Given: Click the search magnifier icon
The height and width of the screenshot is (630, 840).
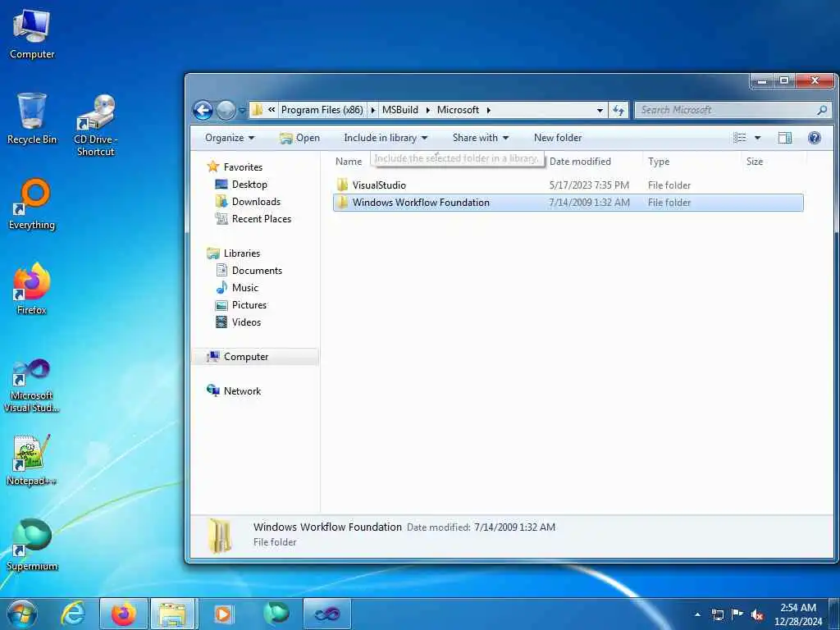Looking at the screenshot, I should click(822, 110).
